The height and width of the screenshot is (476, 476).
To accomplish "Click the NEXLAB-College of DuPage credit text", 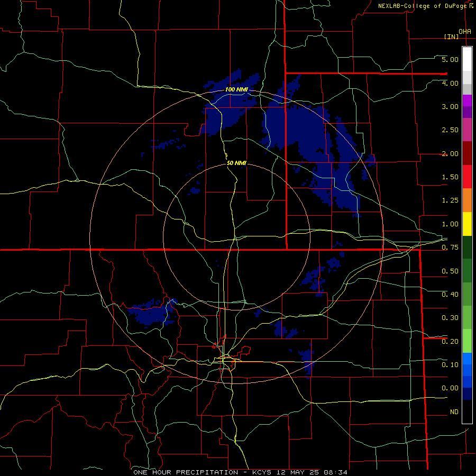I will point(423,6).
